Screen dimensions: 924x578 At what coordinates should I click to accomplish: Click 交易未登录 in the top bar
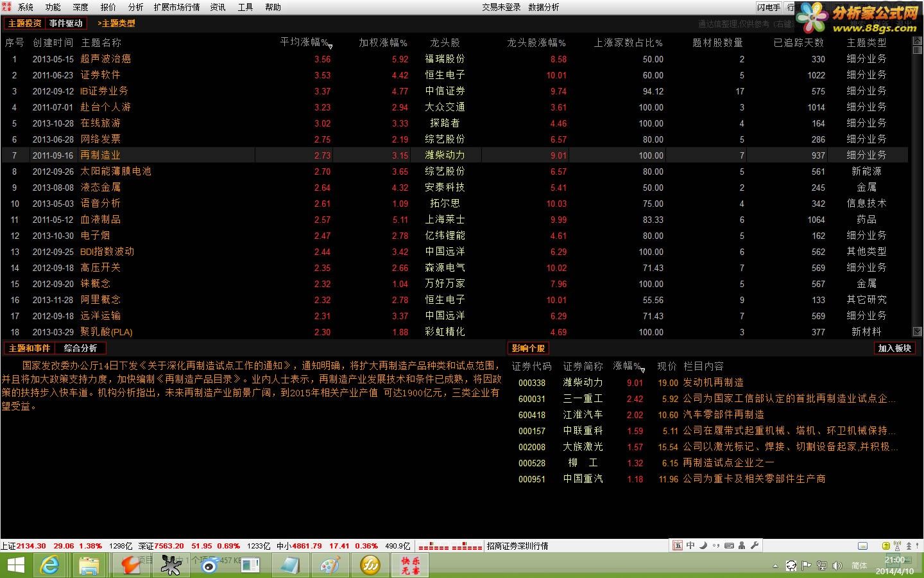[x=502, y=7]
